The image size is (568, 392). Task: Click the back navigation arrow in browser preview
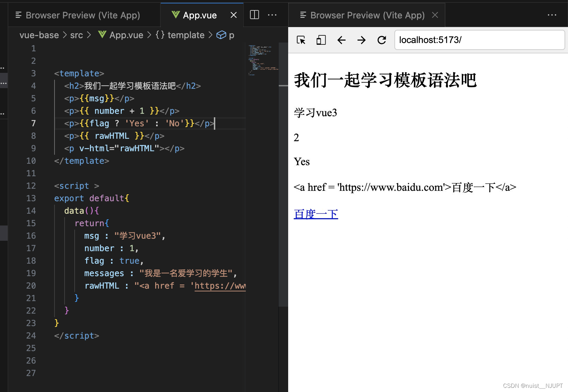point(341,40)
